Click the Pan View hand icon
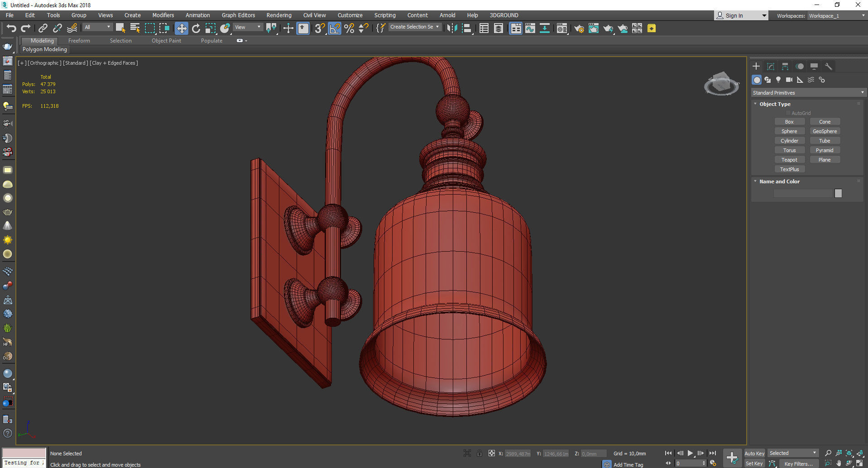868x468 pixels. [839, 463]
